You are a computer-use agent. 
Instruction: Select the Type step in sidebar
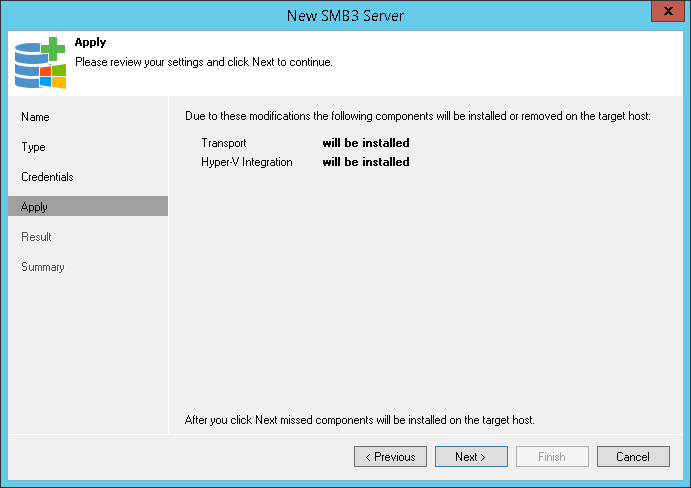(x=34, y=147)
